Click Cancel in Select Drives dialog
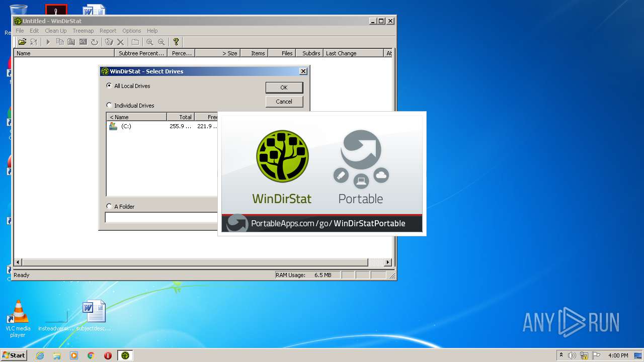Viewport: 644px width, 362px height. [284, 102]
